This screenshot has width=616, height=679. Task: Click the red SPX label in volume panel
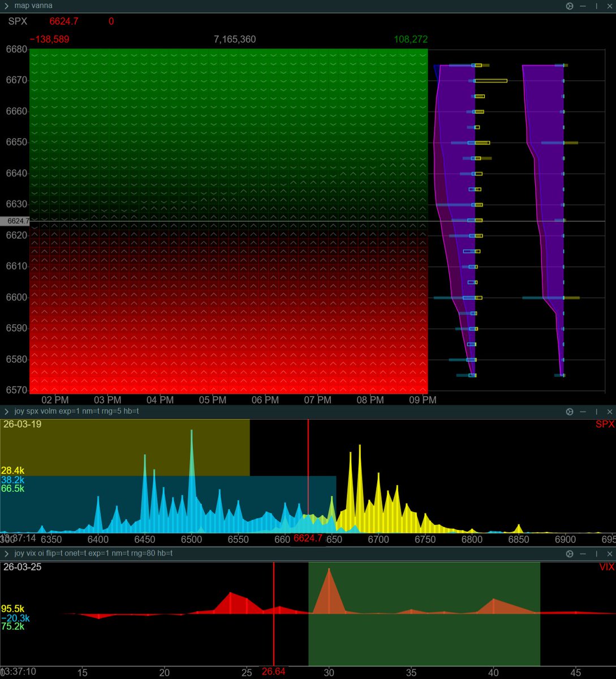605,424
